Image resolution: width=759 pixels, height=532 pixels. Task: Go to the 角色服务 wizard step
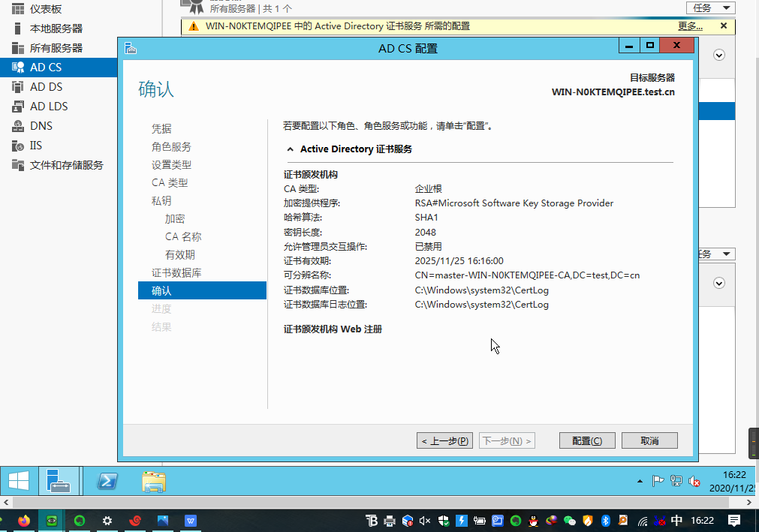[171, 146]
